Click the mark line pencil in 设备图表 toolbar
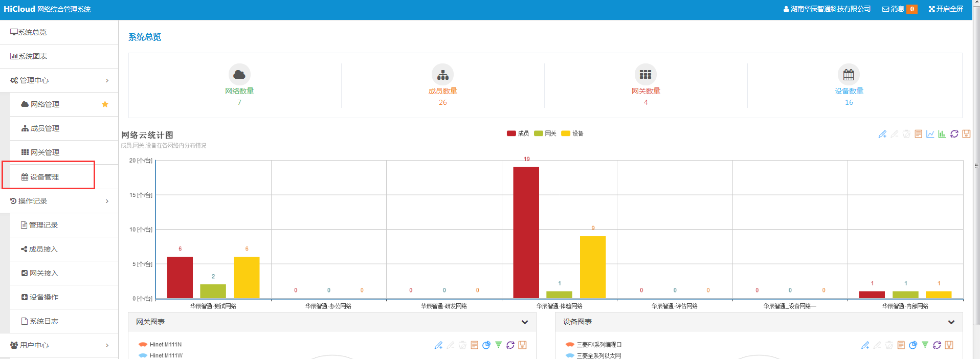Viewport: 980px width, 359px height. [x=865, y=345]
